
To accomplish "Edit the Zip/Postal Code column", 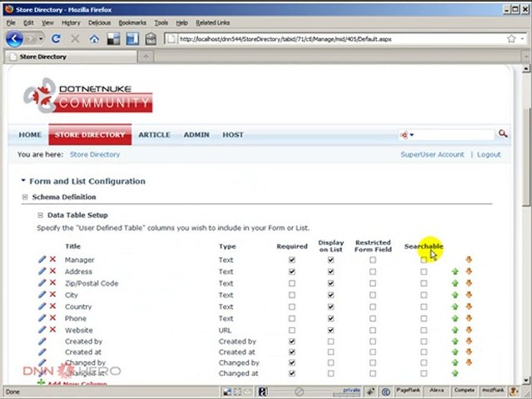I will [x=42, y=283].
